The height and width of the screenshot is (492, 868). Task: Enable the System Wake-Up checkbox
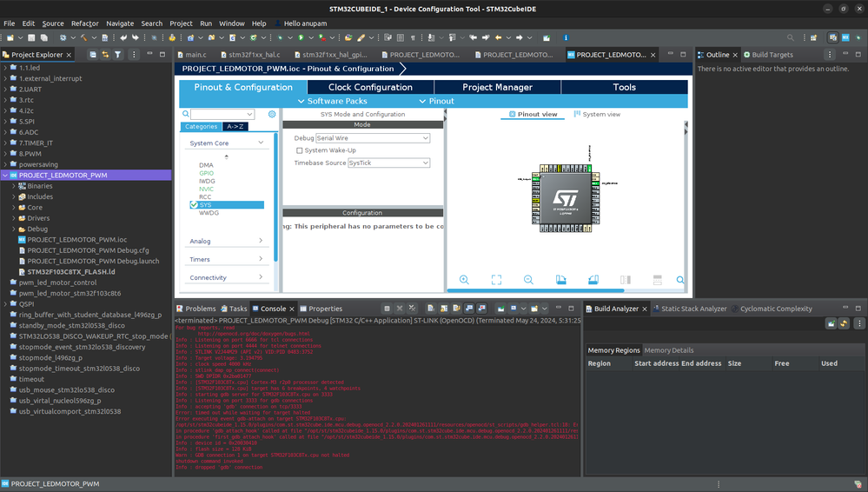300,150
